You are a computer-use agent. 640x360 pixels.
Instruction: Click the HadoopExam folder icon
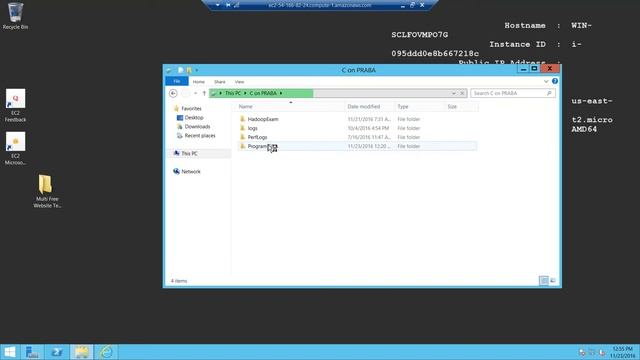pyautogui.click(x=242, y=119)
